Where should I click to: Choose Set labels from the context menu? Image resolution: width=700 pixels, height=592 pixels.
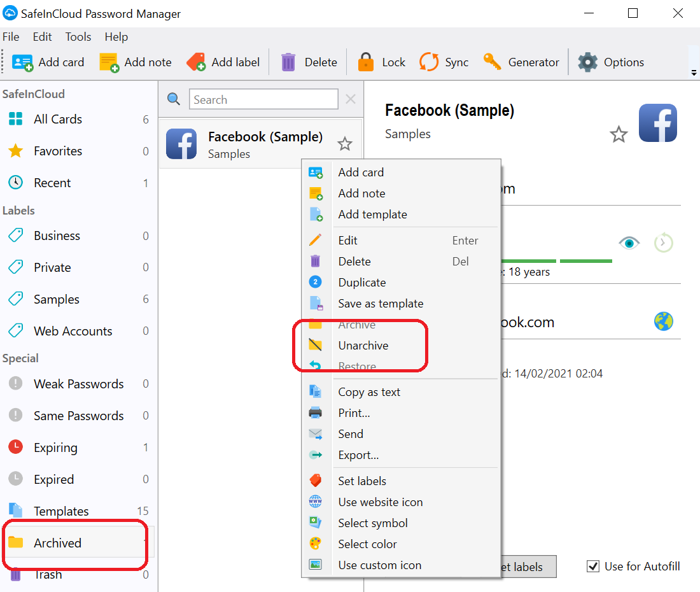click(x=401, y=481)
